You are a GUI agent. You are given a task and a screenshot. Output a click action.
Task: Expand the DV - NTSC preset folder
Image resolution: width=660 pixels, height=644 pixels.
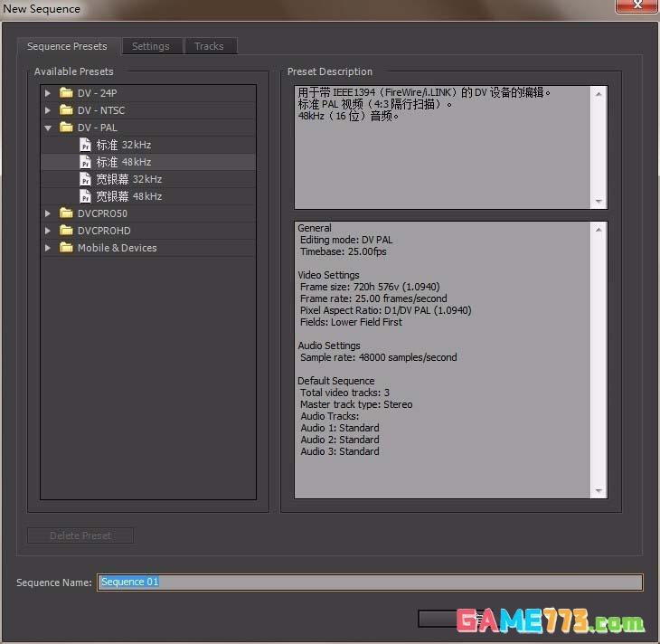[x=48, y=110]
